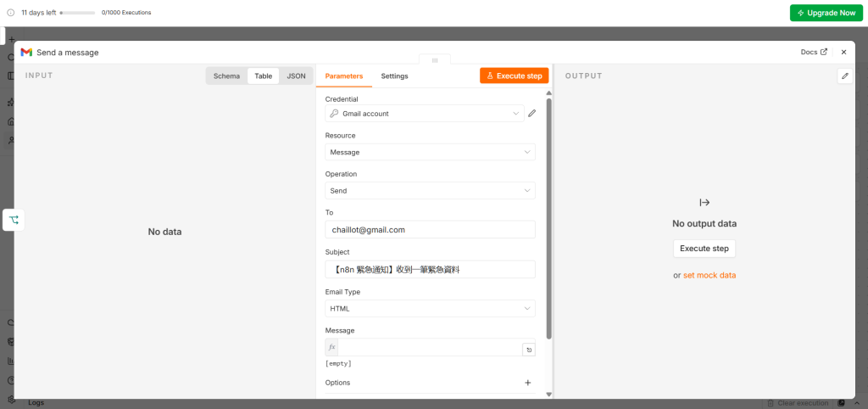Click the Message expression input field
Image resolution: width=868 pixels, height=409 pixels.
[430, 348]
